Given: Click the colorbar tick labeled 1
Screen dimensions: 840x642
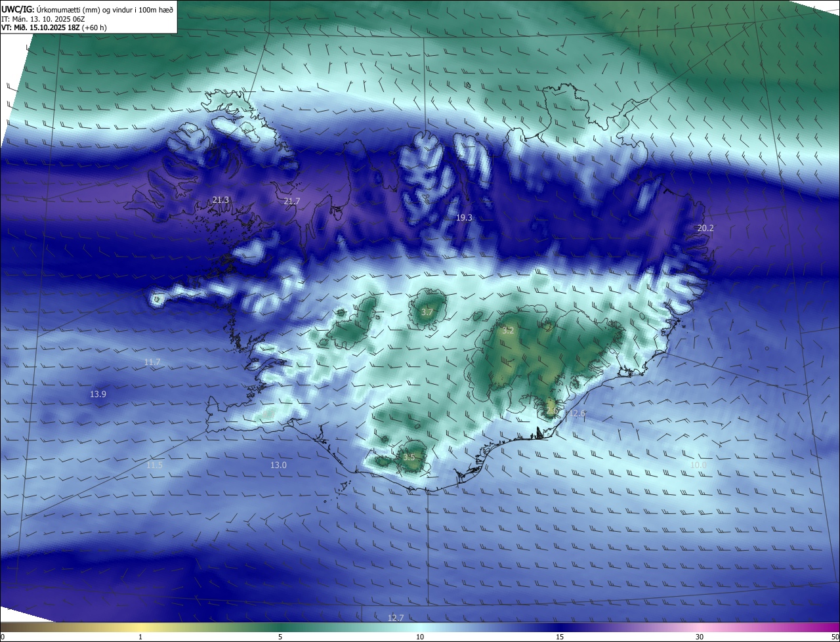Looking at the screenshot, I should click(x=140, y=637).
